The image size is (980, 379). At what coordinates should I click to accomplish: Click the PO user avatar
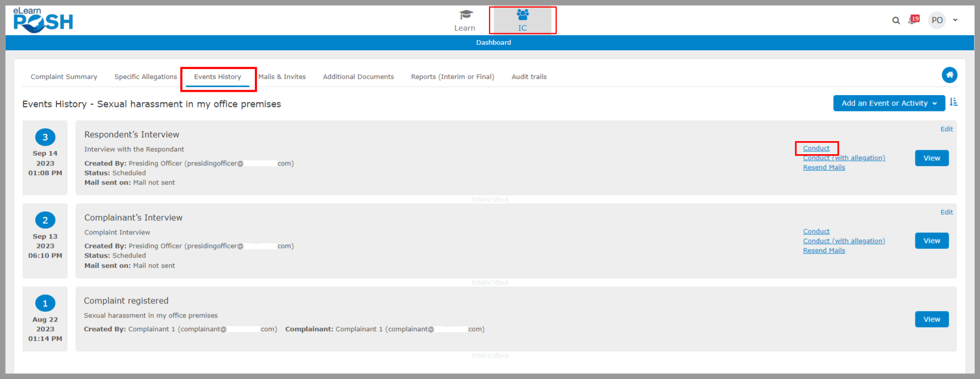[937, 20]
